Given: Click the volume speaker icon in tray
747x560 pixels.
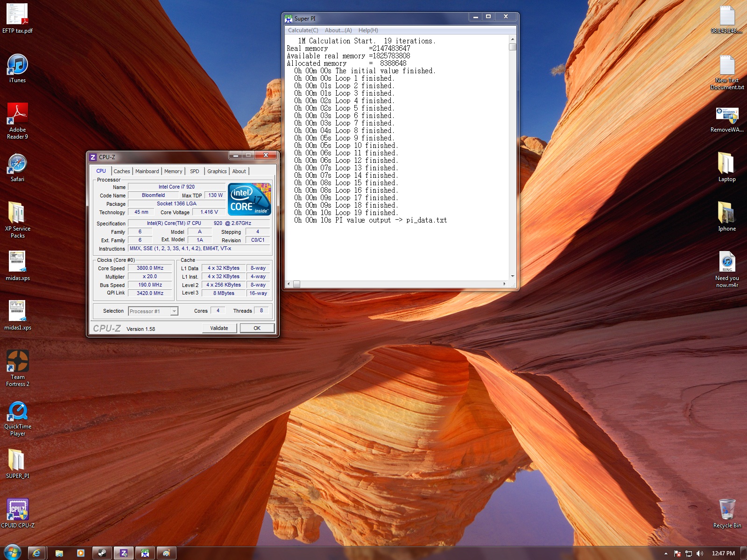Looking at the screenshot, I should pos(699,553).
